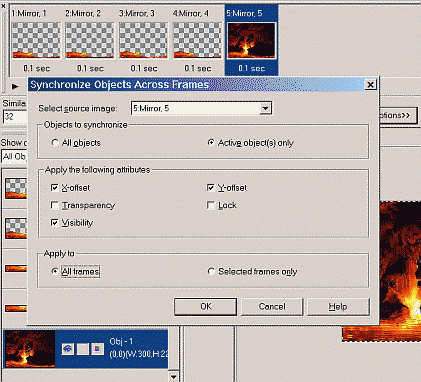The width and height of the screenshot is (421, 382).
Task: Open the Select source image dropdown
Action: click(x=265, y=108)
